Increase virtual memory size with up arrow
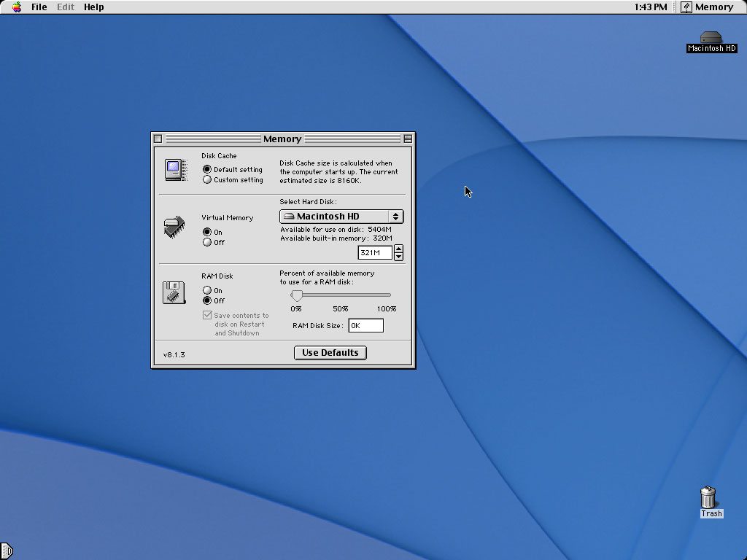The image size is (747, 560). coord(398,249)
